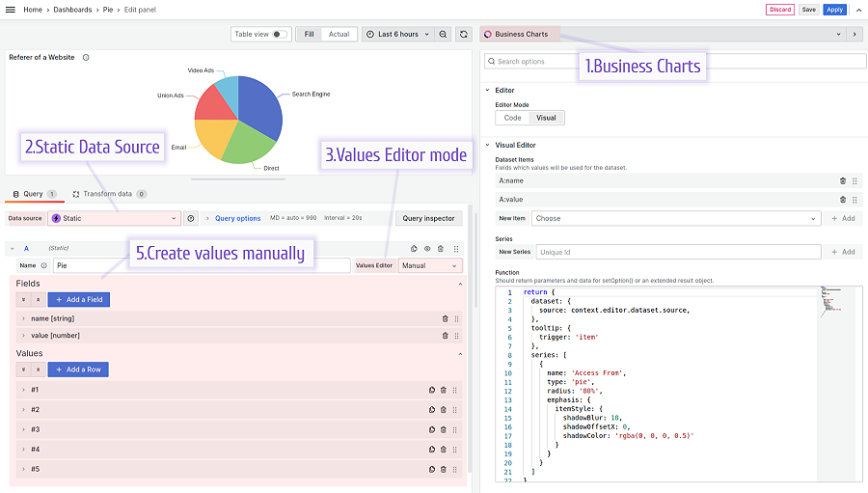868x493 pixels.
Task: Duplicate row #1 in Values
Action: tap(432, 390)
